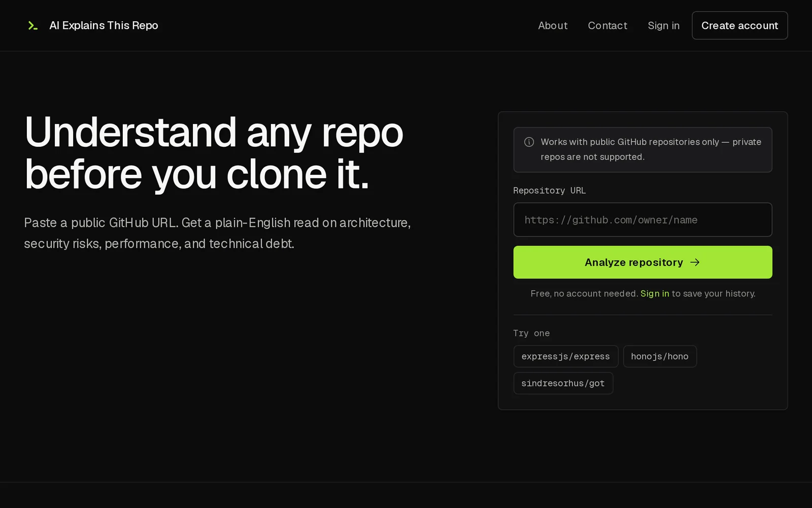The height and width of the screenshot is (508, 812).
Task: Choose the sindresorhus/got example chip
Action: [563, 383]
